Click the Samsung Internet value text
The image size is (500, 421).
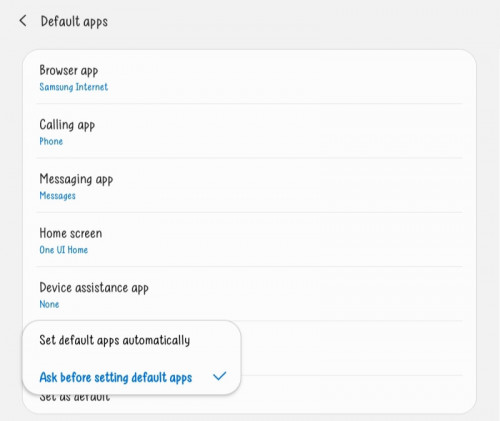click(74, 87)
